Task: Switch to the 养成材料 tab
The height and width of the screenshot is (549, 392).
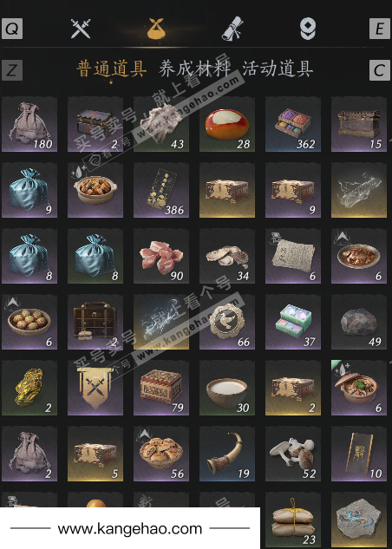Action: pos(194,69)
